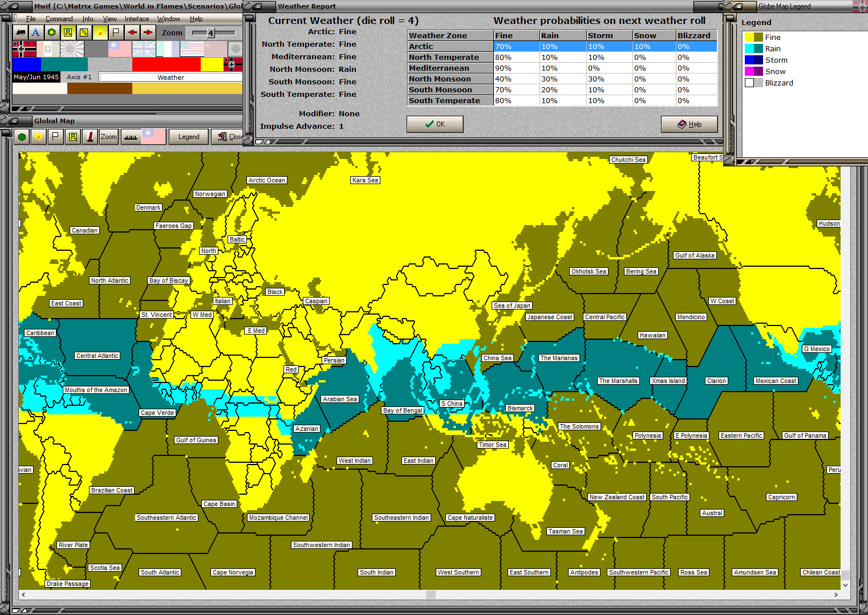
Task: Open the Command menu
Action: pos(59,19)
